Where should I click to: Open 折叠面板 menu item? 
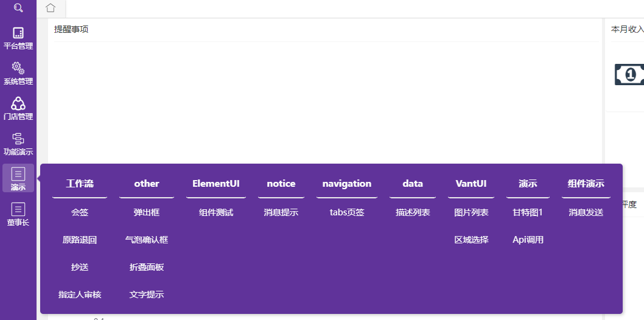(x=147, y=268)
